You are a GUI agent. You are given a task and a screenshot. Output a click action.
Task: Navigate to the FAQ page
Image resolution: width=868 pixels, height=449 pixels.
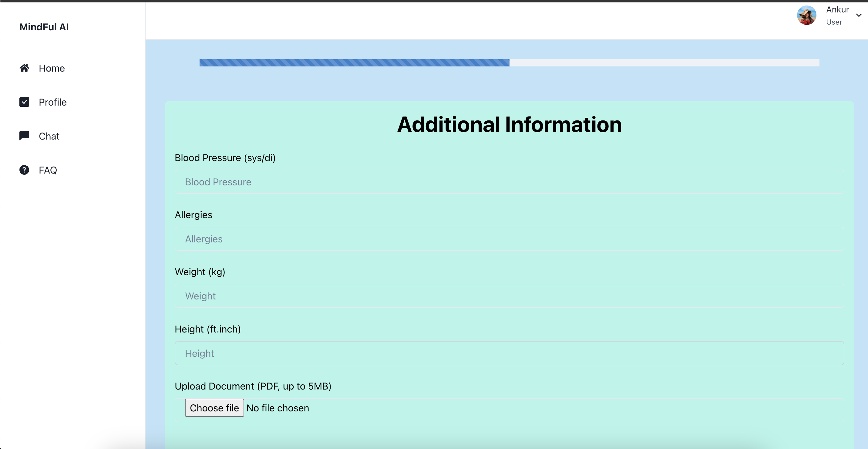(48, 170)
